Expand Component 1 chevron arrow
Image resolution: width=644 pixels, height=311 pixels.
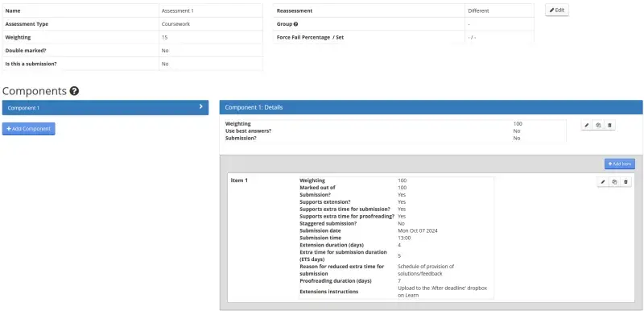pos(200,106)
